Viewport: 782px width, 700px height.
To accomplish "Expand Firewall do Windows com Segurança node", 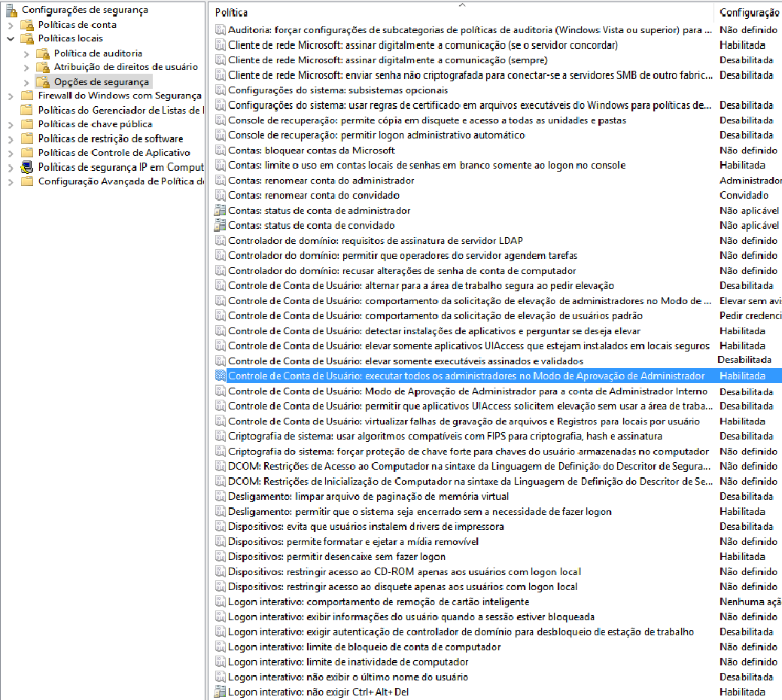I will (x=11, y=96).
